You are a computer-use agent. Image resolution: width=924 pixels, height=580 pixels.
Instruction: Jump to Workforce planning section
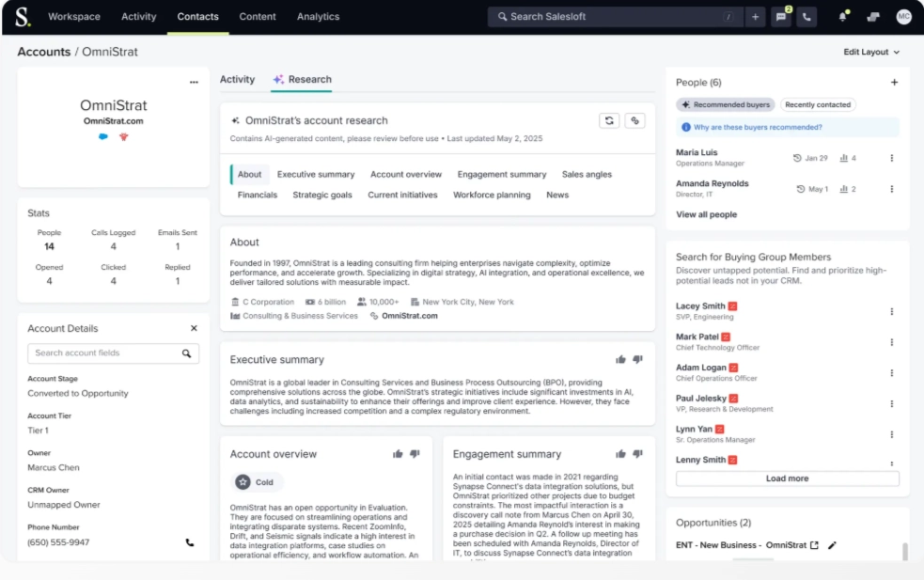coord(492,196)
